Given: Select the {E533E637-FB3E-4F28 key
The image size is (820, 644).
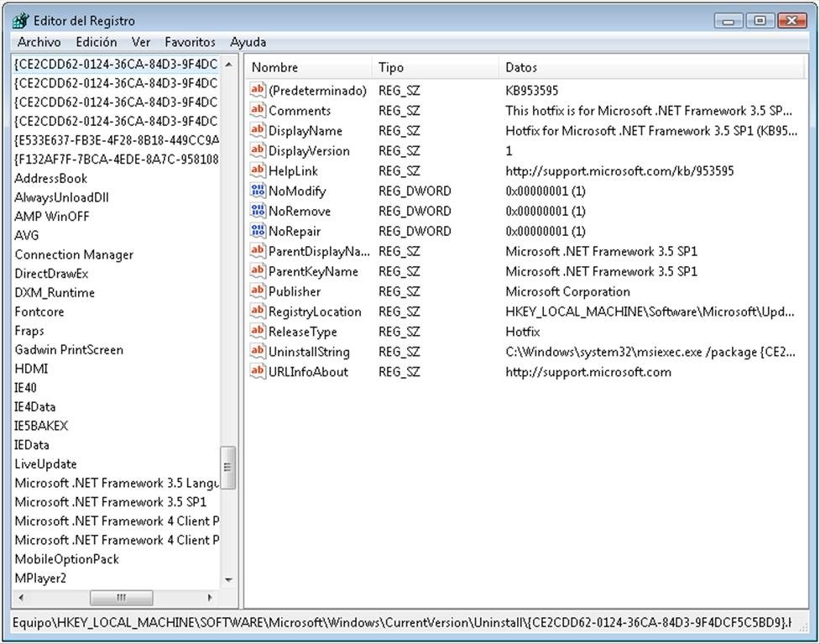Looking at the screenshot, I should click(x=116, y=140).
